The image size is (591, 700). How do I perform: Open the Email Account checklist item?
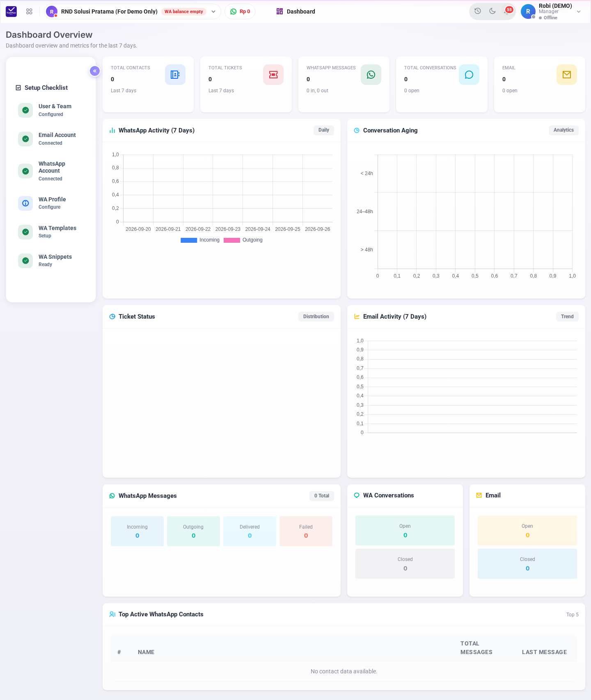(51, 139)
